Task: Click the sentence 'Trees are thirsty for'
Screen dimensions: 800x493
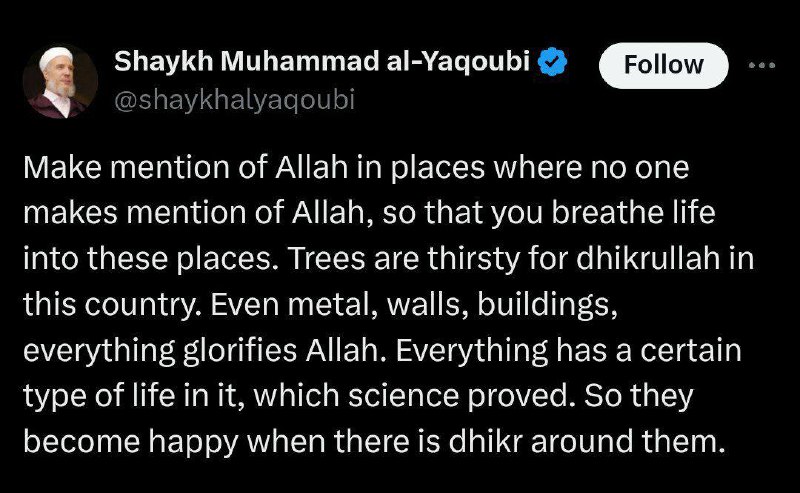Action: (430, 258)
